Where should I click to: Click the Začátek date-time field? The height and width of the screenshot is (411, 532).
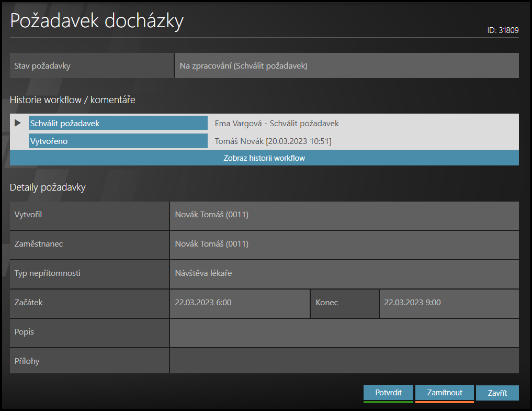coord(240,303)
